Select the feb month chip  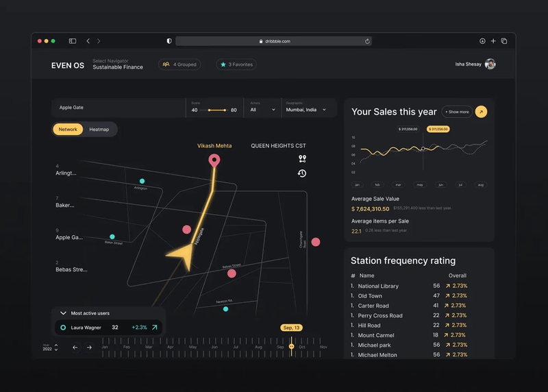click(377, 184)
